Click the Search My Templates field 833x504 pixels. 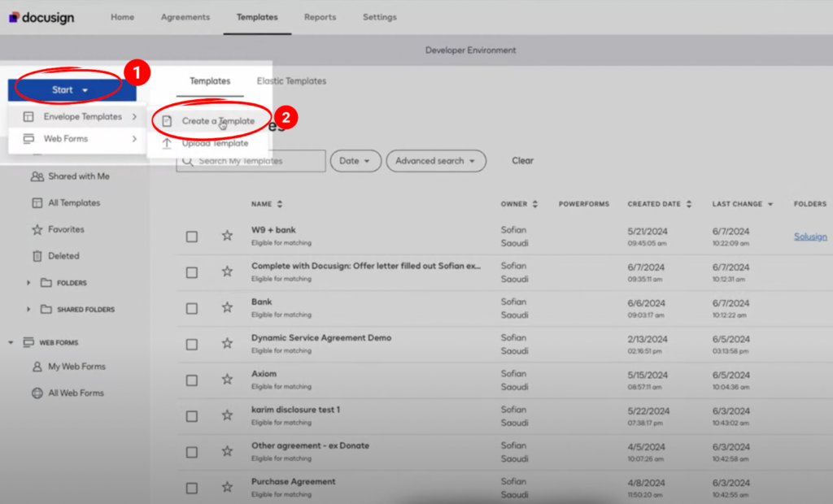tap(251, 161)
